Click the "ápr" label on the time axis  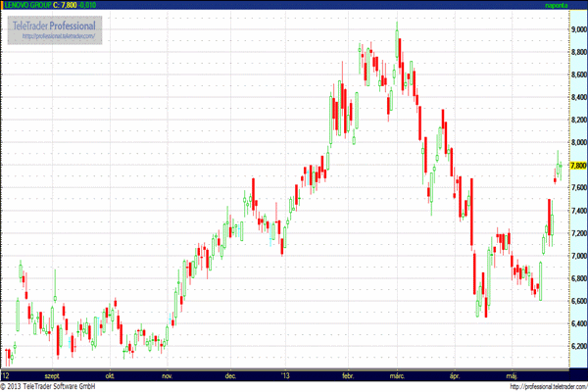[454, 375]
